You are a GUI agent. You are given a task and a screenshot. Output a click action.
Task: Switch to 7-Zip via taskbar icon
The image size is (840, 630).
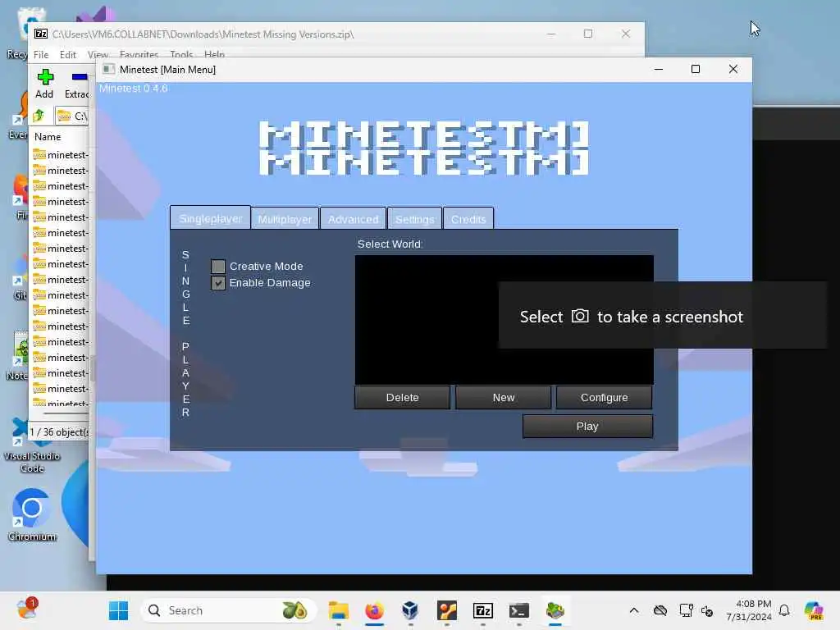[x=482, y=610]
